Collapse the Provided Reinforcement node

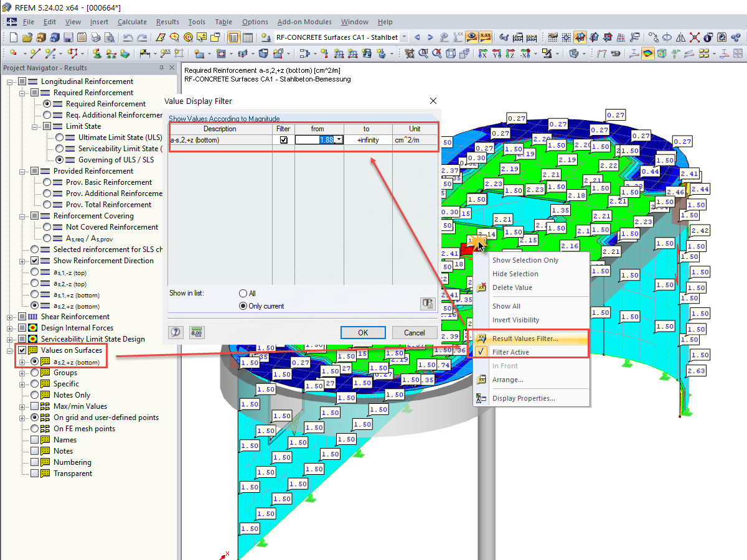click(22, 171)
